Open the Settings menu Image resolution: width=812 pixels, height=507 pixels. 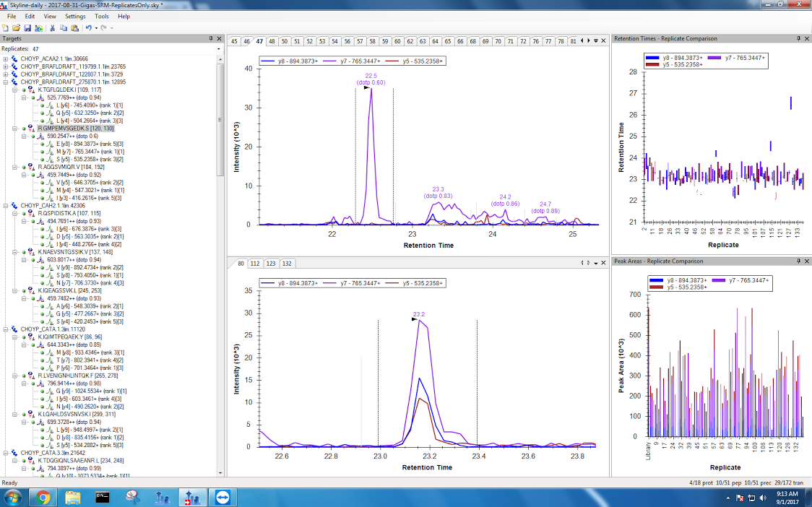point(74,16)
